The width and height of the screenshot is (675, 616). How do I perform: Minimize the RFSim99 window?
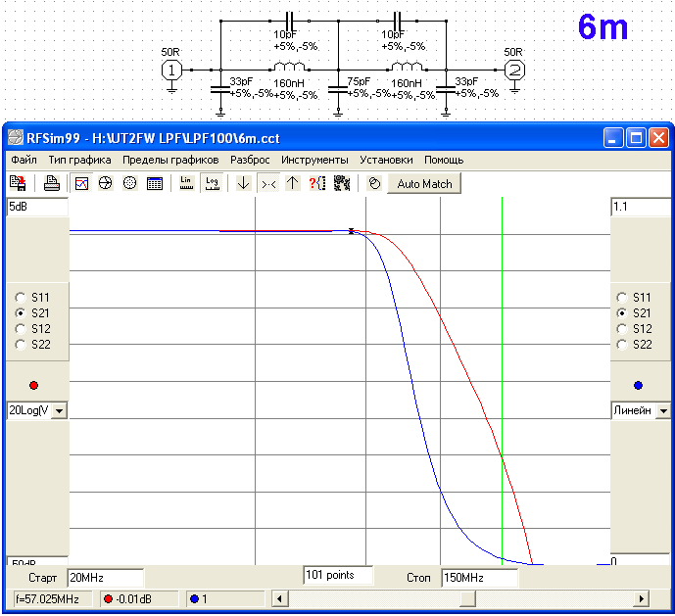(612, 138)
